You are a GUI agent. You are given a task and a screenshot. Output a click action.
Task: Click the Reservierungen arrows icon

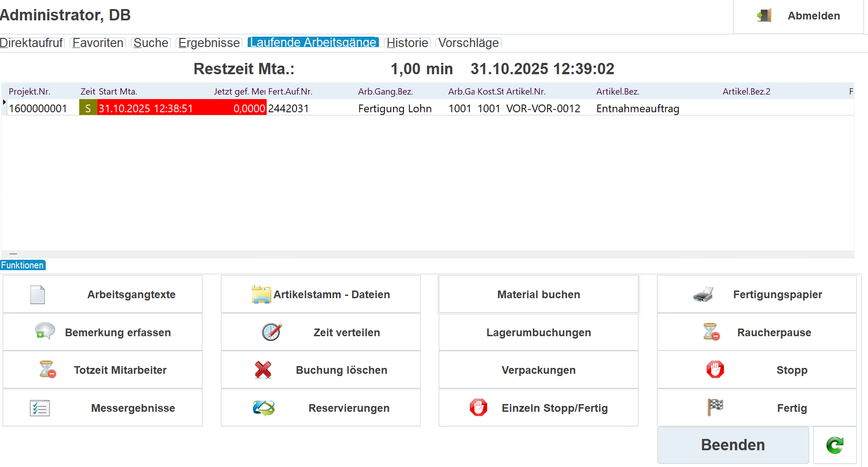tap(264, 408)
